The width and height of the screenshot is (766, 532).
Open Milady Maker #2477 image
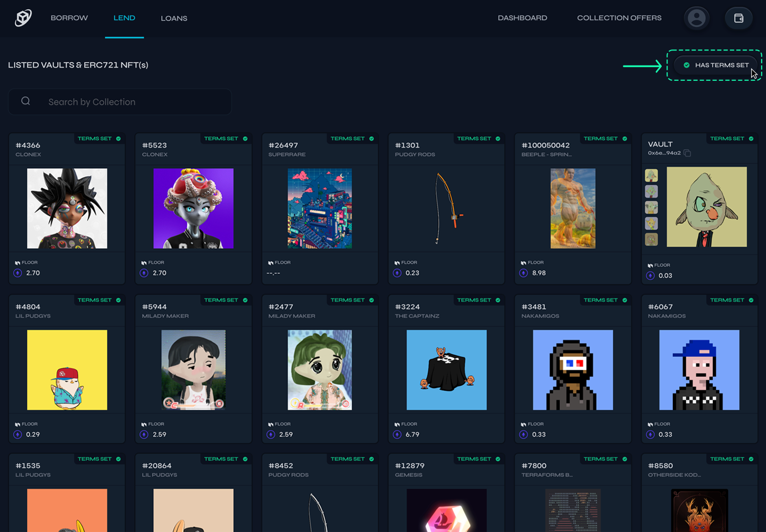point(320,370)
